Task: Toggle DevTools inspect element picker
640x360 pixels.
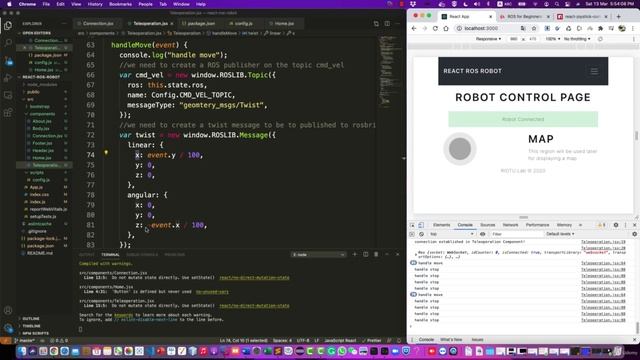Action: point(412,225)
